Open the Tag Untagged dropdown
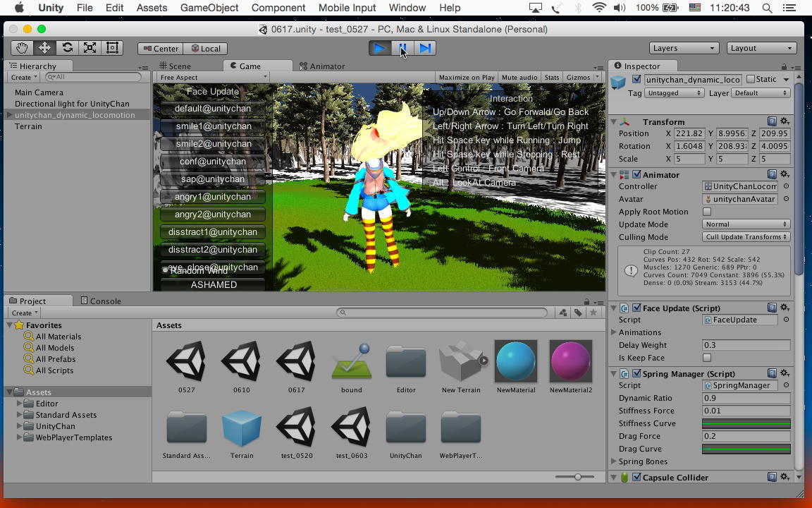Viewport: 812px width, 508px height. [674, 93]
